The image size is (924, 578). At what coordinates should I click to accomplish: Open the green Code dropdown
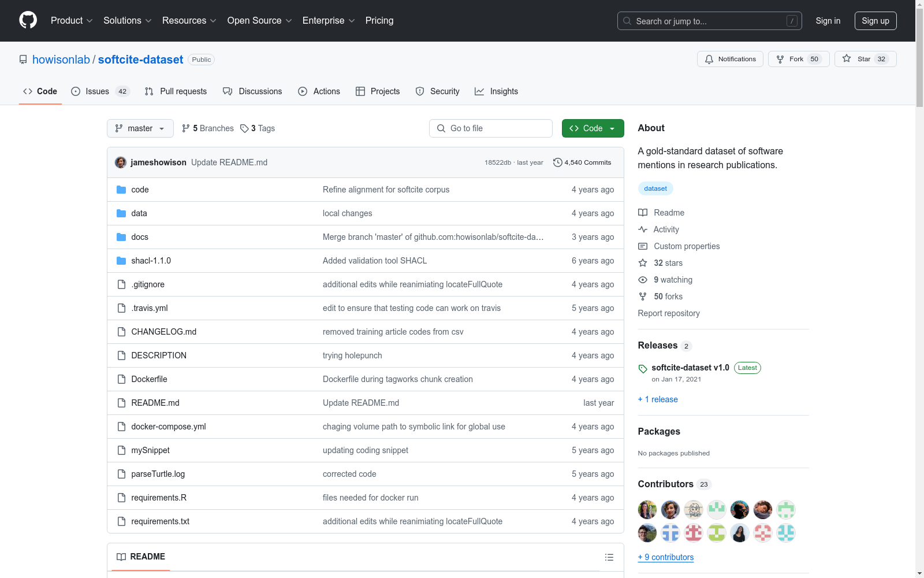click(593, 128)
